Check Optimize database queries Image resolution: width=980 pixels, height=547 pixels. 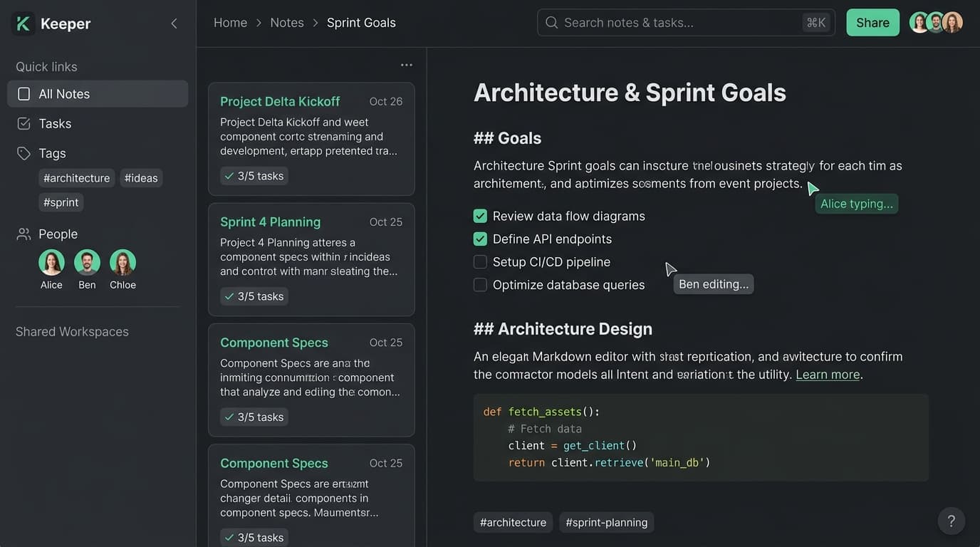pos(480,285)
